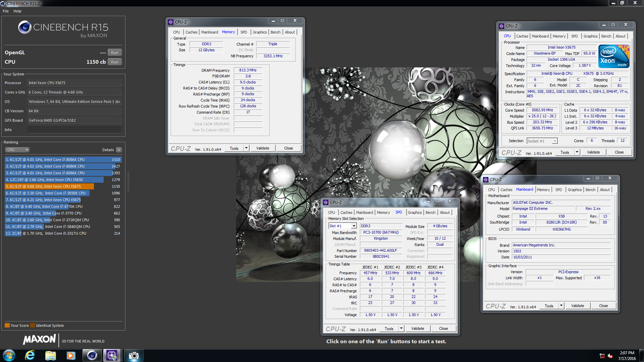Click the GFX Board GeForce 8400 field

74,120
